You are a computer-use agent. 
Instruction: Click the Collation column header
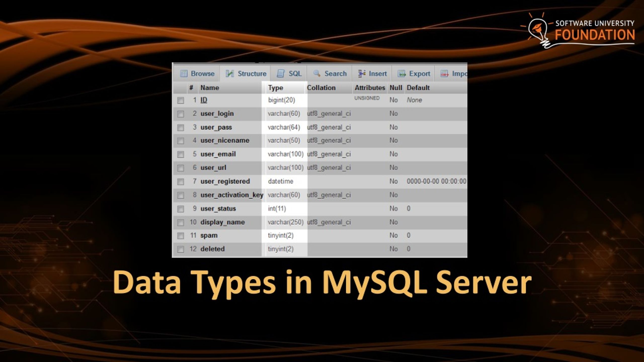(x=321, y=87)
